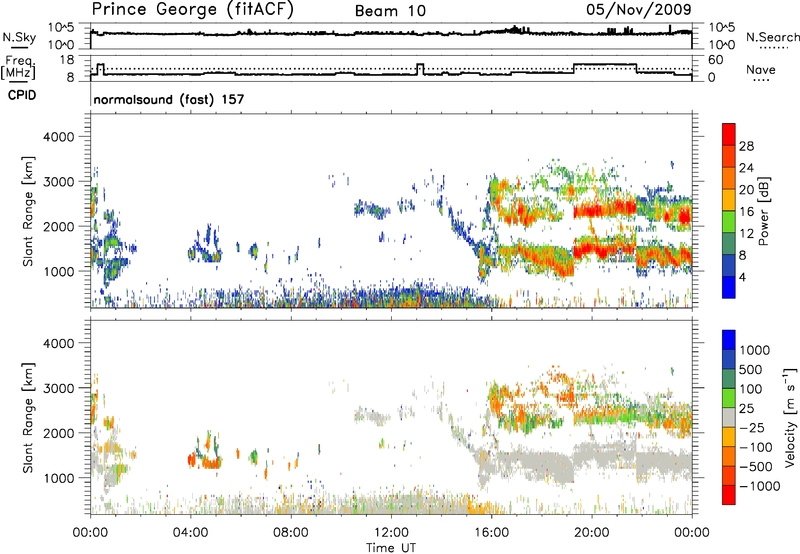Image resolution: width=800 pixels, height=554 pixels.
Task: Click the '16' power colorbar tick value
Action: [746, 212]
